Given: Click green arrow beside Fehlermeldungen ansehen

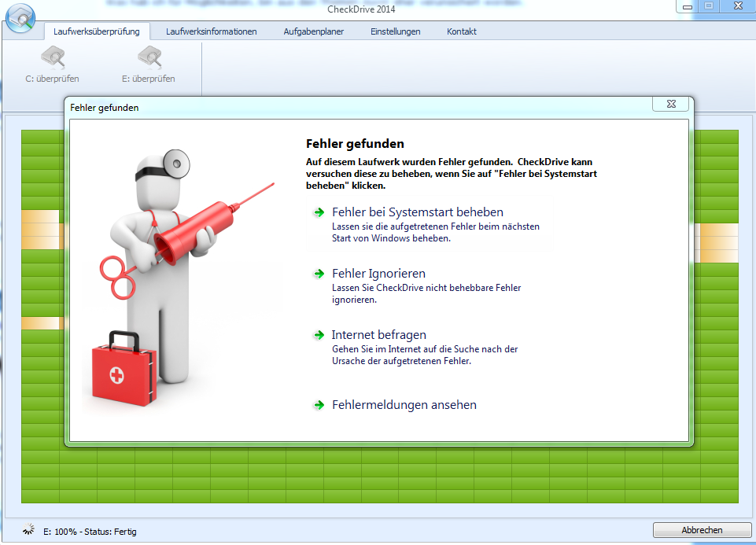Looking at the screenshot, I should tap(319, 405).
